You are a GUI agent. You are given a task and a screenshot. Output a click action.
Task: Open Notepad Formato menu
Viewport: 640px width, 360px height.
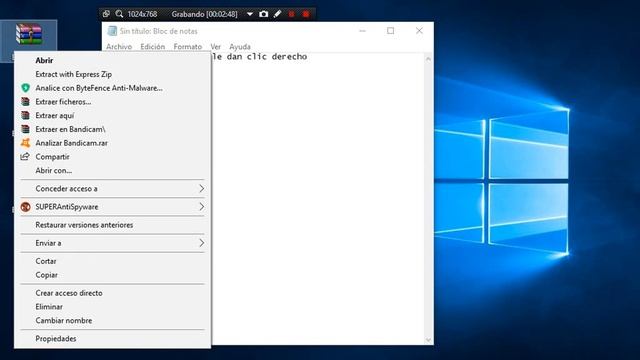tap(187, 47)
